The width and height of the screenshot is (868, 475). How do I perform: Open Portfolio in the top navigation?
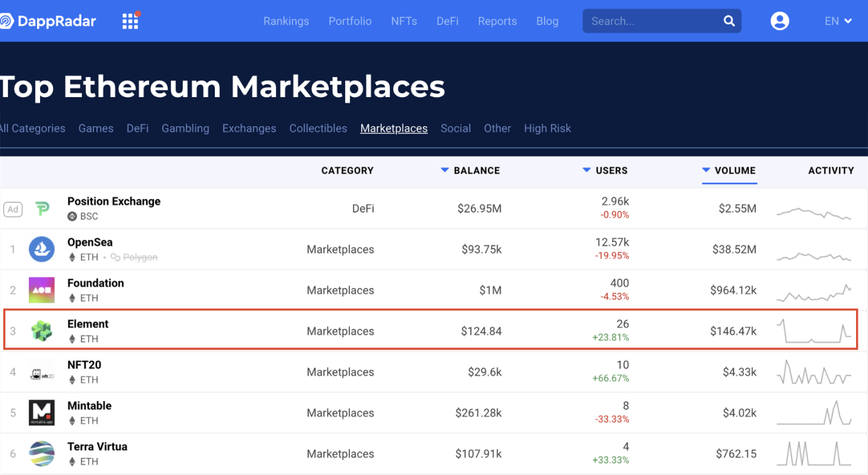coord(350,21)
